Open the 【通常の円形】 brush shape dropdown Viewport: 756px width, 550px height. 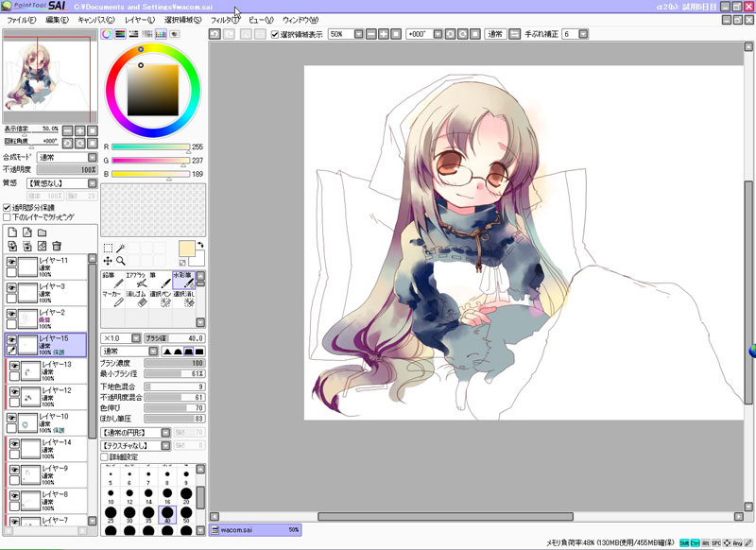135,433
